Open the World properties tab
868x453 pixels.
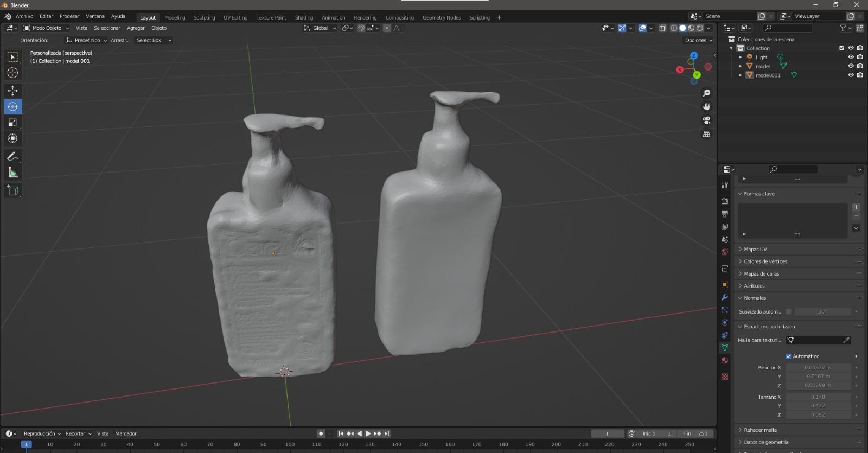tap(725, 252)
